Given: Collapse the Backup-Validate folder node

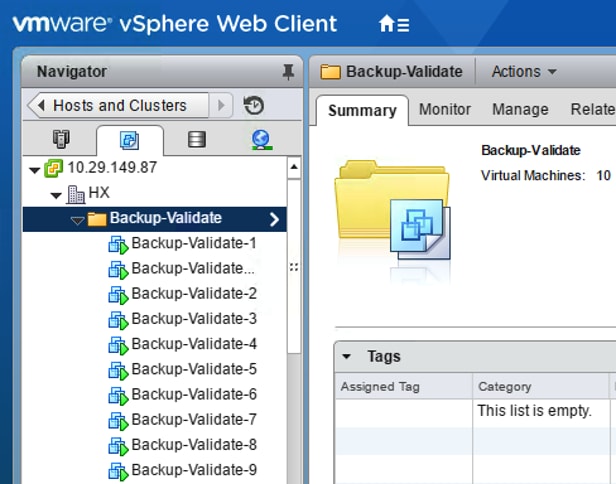Looking at the screenshot, I should coord(77,221).
